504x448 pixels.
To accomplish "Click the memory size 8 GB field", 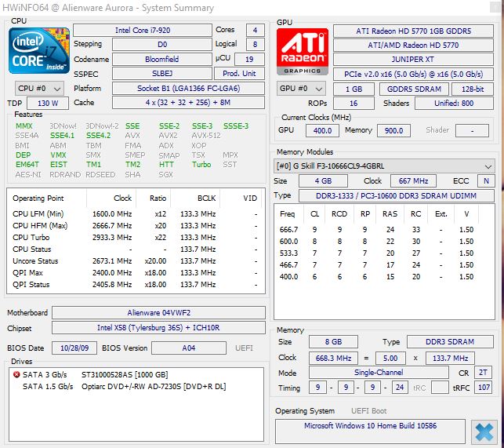I will click(333, 342).
